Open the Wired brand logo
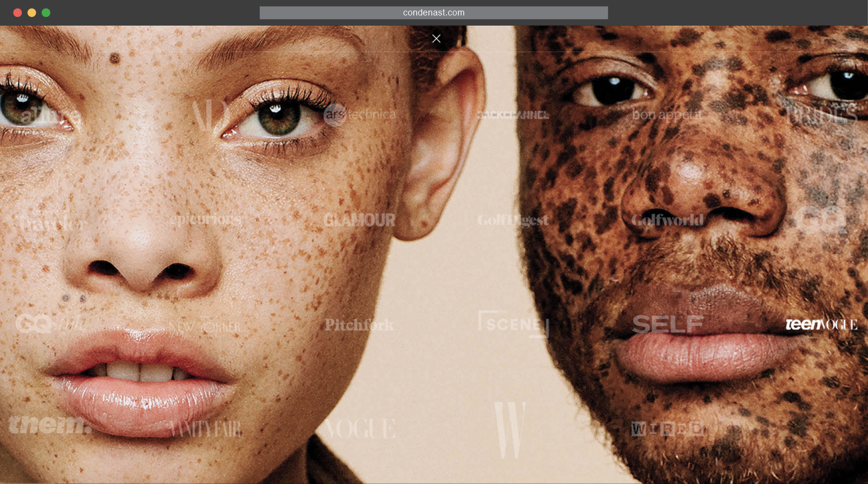This screenshot has width=868, height=484. point(667,429)
